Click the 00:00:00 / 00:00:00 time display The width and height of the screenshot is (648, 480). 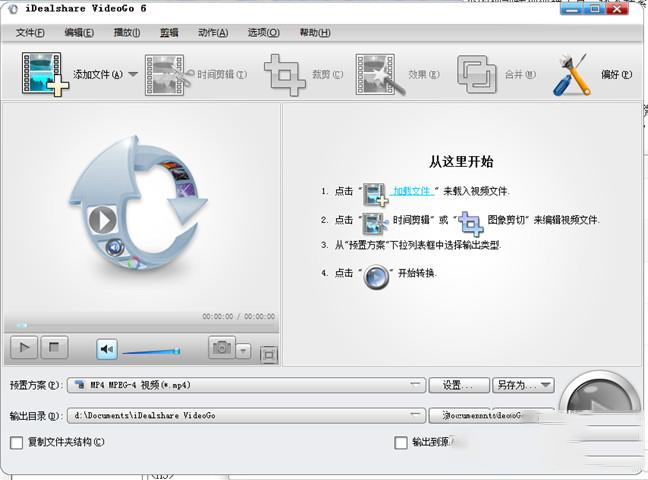click(x=238, y=316)
